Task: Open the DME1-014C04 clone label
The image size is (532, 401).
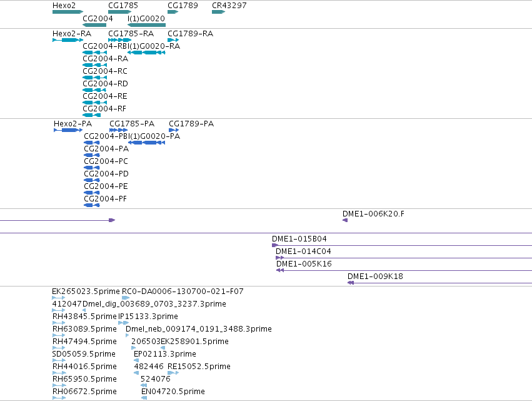Action: tap(303, 251)
